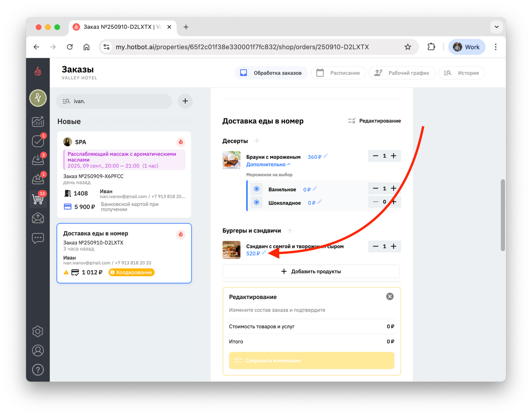532x416 pixels.
Task: Open the help question mark icon
Action: pos(38,369)
